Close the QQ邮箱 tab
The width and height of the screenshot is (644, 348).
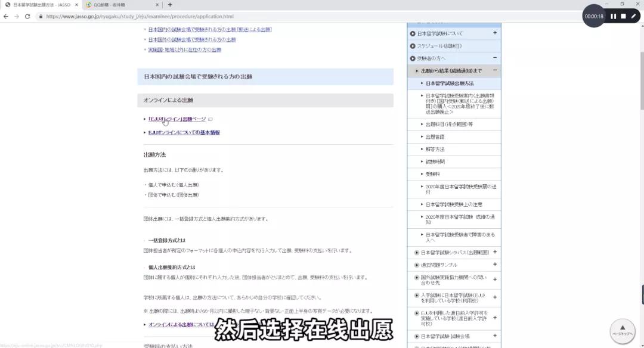click(x=157, y=5)
